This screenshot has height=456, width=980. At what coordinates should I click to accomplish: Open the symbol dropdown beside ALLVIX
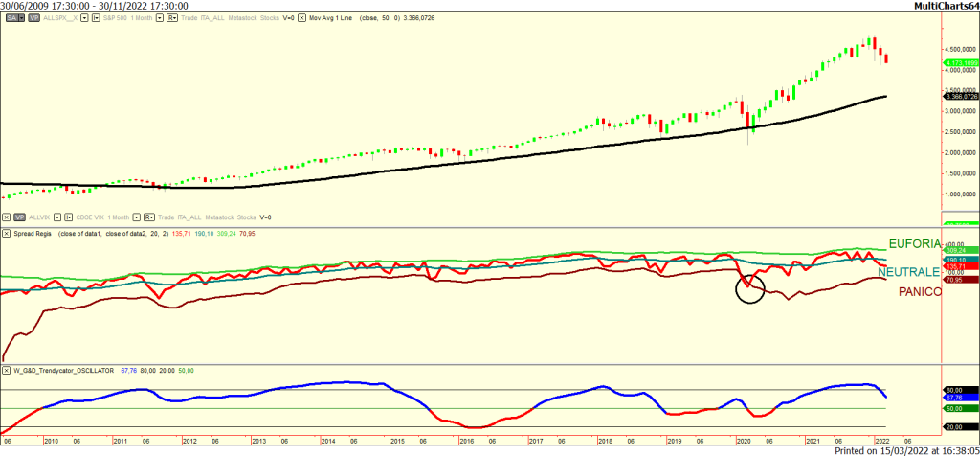59,217
